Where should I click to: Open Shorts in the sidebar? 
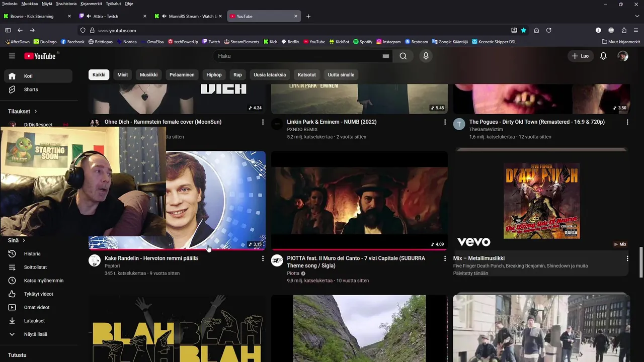click(38, 89)
